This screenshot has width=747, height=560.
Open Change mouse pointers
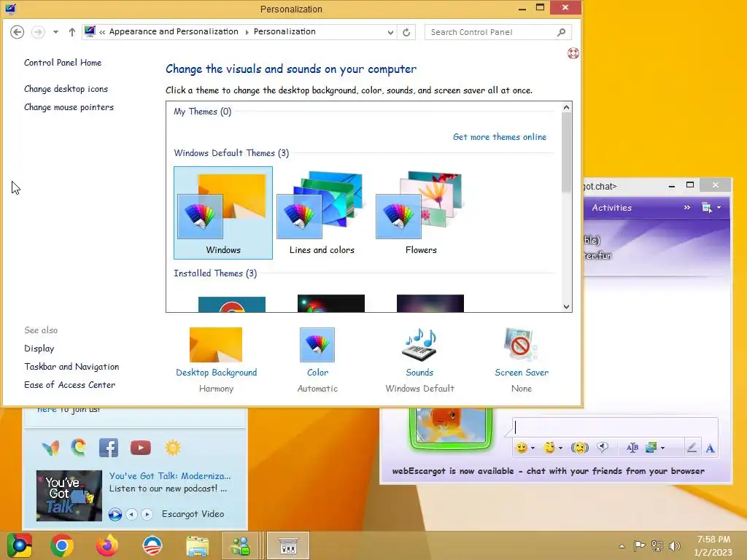click(69, 107)
